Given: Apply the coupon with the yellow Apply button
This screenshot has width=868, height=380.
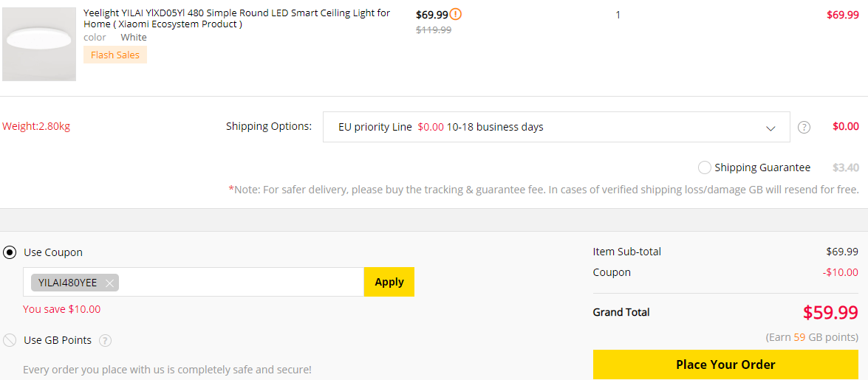Looking at the screenshot, I should coord(389,282).
